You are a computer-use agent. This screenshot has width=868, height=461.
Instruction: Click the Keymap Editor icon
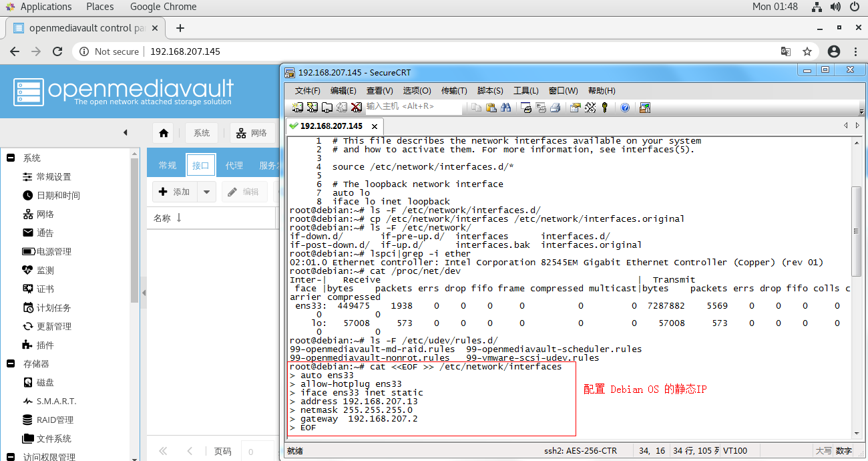point(590,107)
